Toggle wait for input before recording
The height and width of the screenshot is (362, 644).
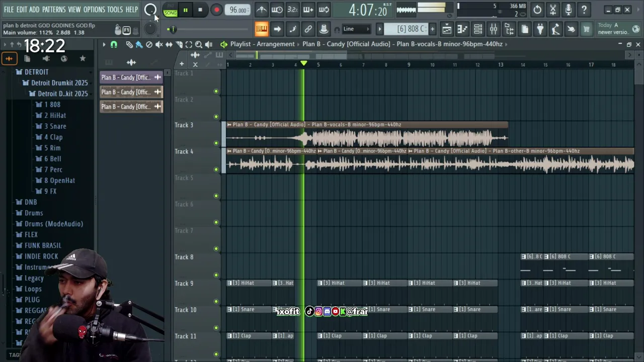[x=277, y=10]
